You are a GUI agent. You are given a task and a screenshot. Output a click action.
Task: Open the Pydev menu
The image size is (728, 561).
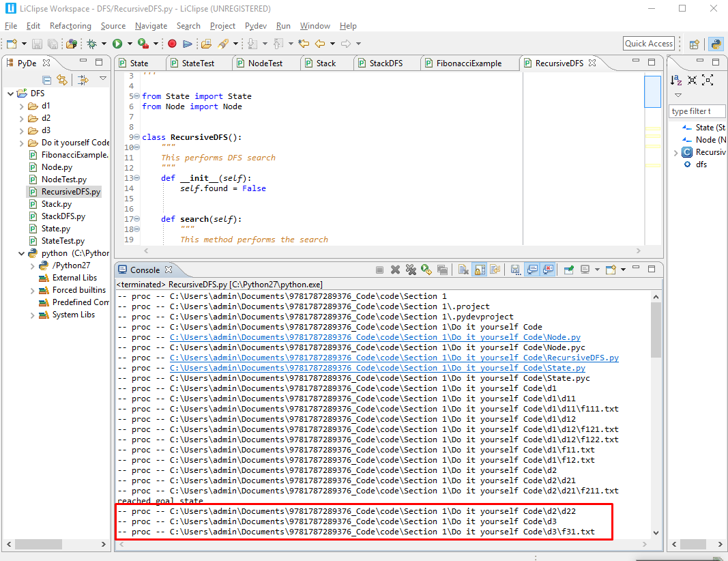(x=256, y=26)
